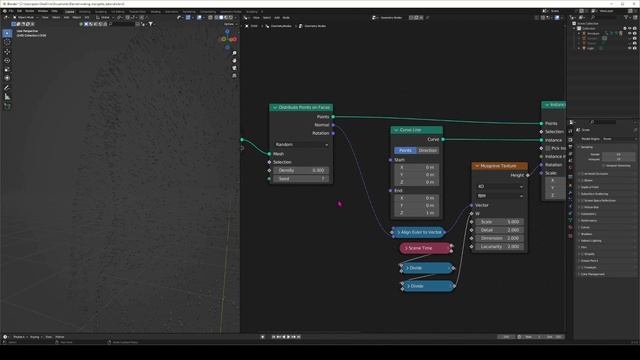Hide the Light object with its eye icon
The height and width of the screenshot is (360, 640).
pyautogui.click(x=630, y=48)
